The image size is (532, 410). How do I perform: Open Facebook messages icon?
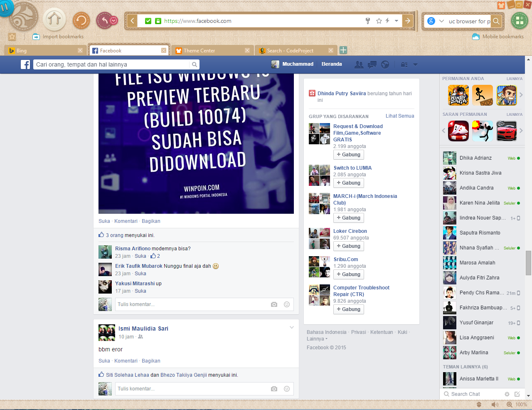click(372, 64)
